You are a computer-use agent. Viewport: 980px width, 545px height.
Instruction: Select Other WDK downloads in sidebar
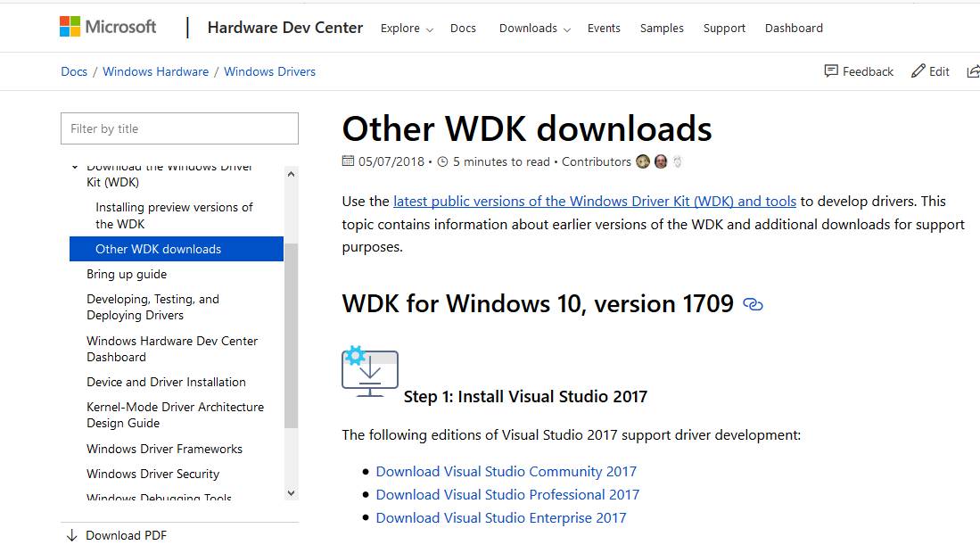177,249
